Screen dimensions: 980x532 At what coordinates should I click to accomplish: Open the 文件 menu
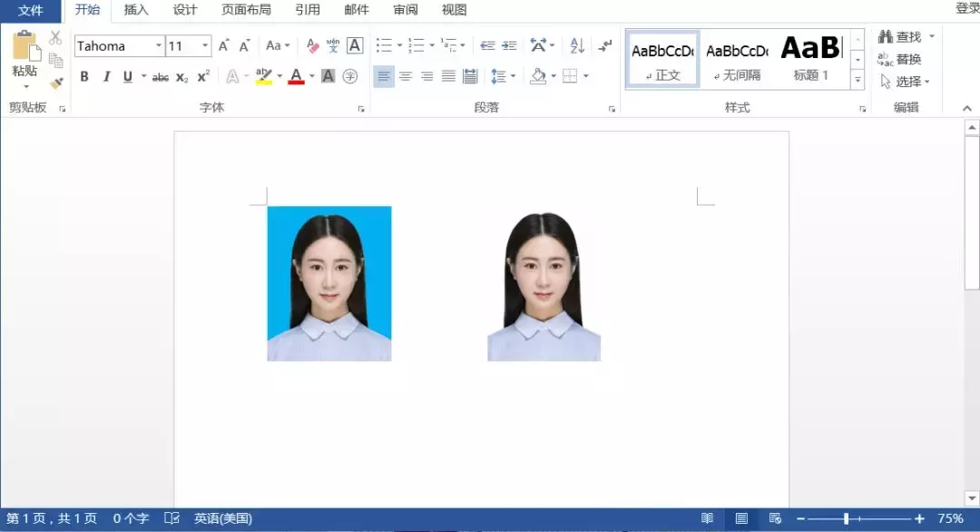point(30,11)
